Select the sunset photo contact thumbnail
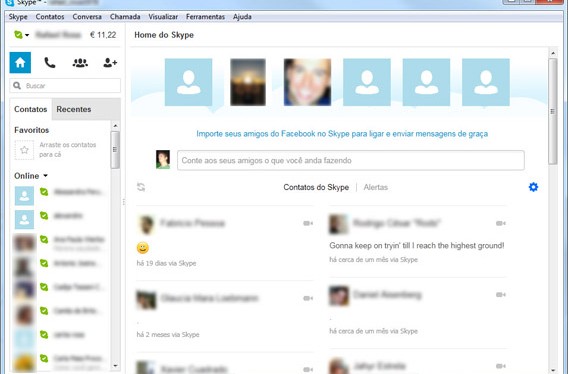Viewport: 568px width, 374px height. click(248, 82)
